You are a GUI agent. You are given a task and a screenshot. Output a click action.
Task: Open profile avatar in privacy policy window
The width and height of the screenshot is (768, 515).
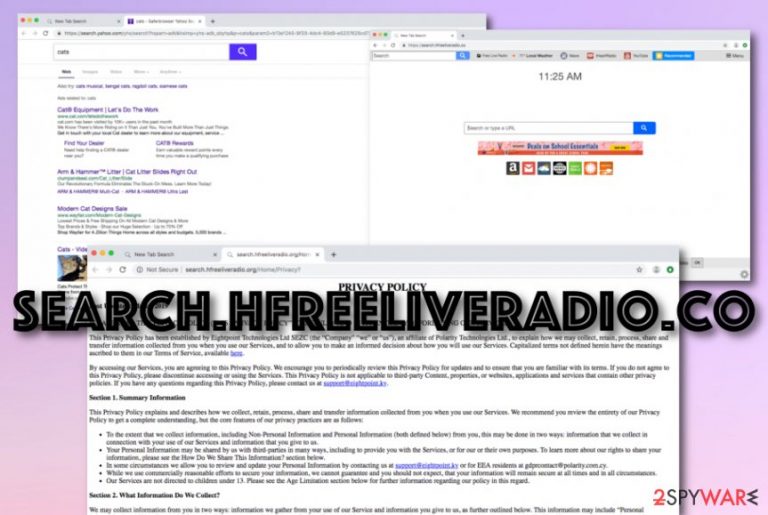(656, 270)
